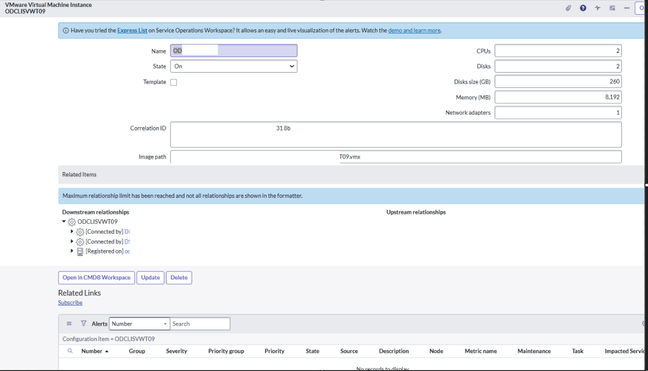This screenshot has width=648, height=371.
Task: Expand the first Connected by relationship
Action: (x=72, y=231)
